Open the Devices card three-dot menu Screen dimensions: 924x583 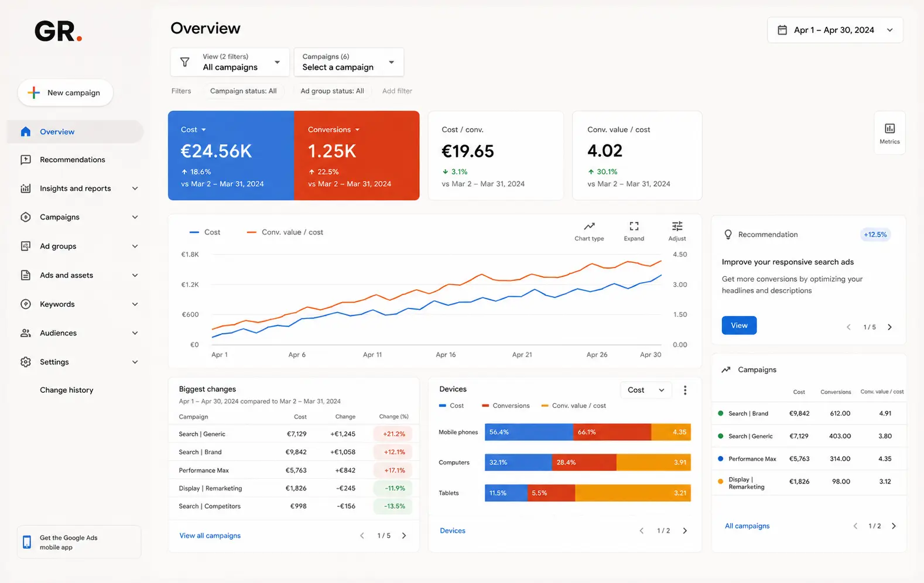click(x=685, y=390)
